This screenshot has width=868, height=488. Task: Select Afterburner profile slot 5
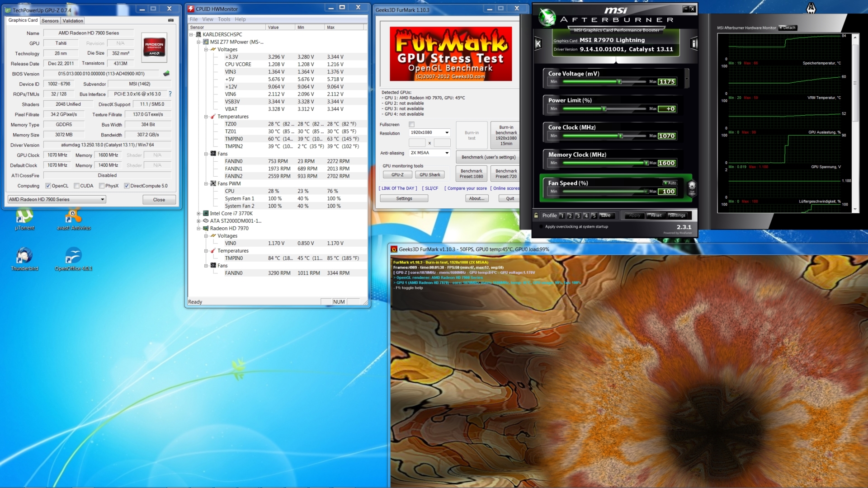click(x=594, y=216)
